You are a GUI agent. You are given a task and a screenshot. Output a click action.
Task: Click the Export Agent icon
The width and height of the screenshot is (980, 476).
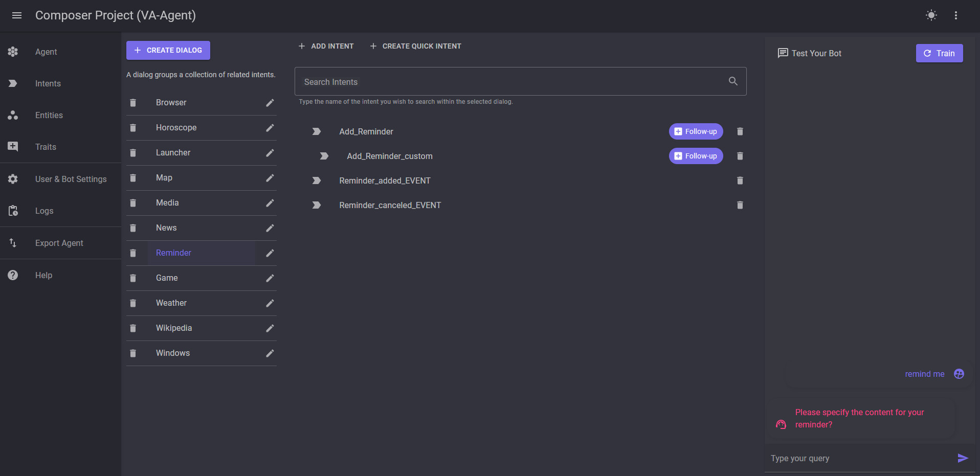tap(13, 243)
